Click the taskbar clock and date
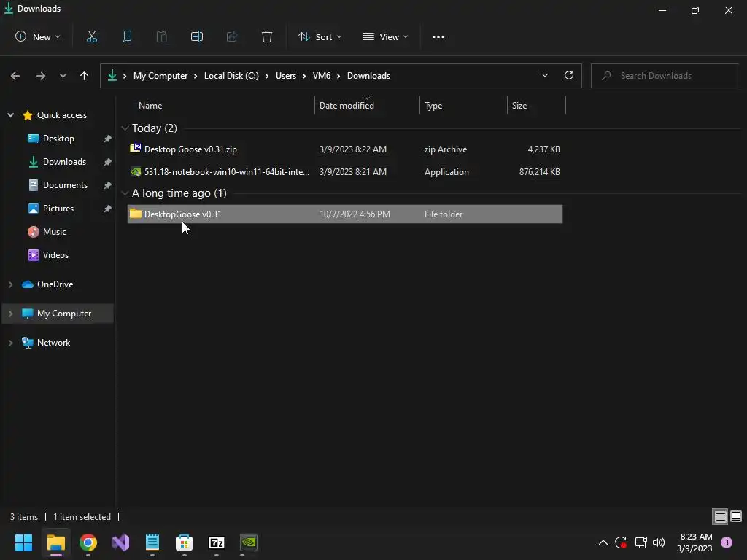747x560 pixels. 694,542
